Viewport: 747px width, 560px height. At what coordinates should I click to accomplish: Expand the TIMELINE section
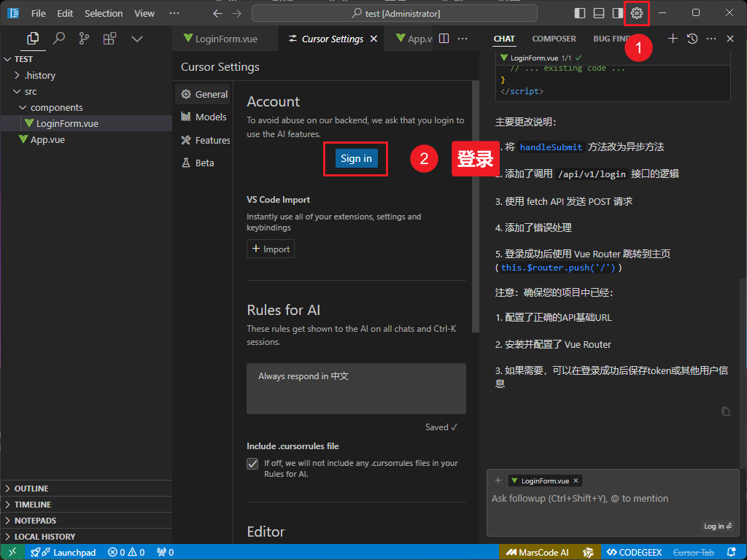(33, 505)
